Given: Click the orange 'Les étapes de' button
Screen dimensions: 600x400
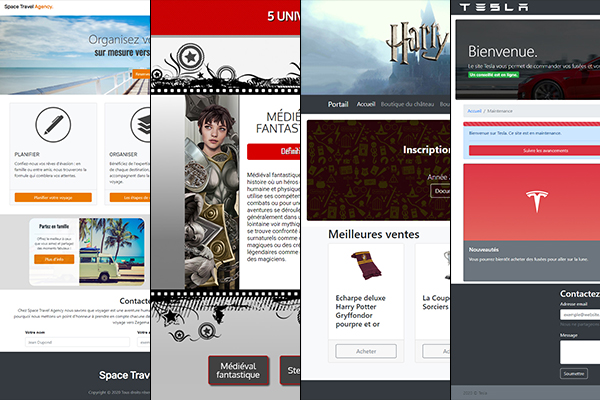Looking at the screenshot, I should pos(130,198).
